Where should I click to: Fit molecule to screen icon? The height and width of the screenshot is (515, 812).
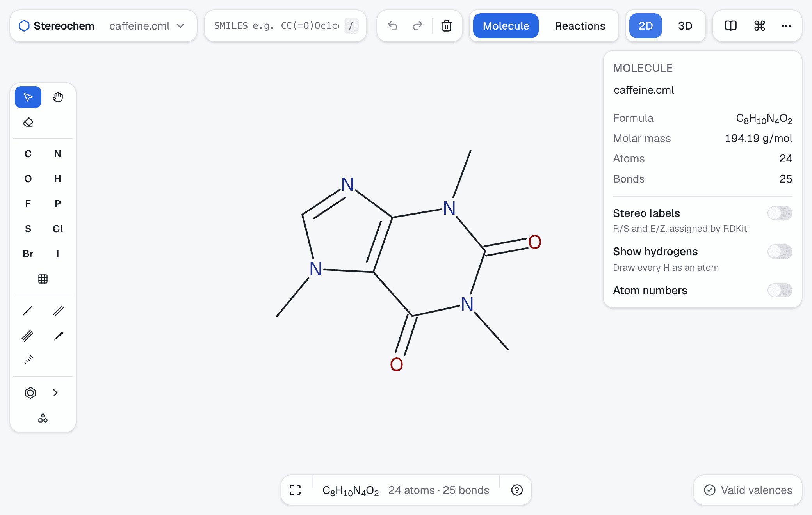point(296,490)
